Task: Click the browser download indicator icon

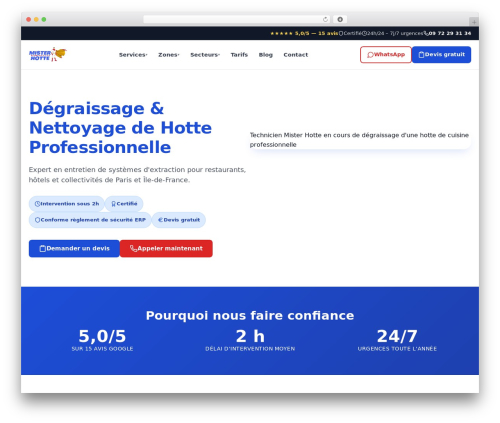Action: 340,19
